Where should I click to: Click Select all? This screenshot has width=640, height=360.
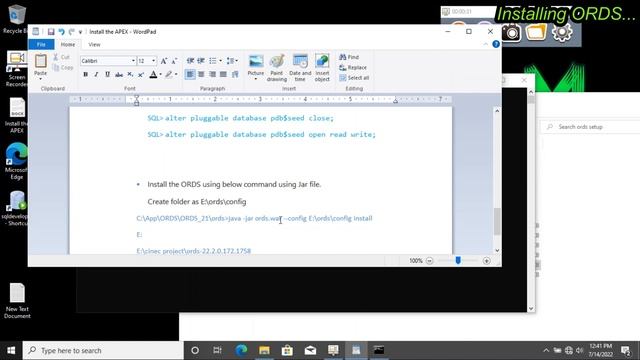click(354, 78)
